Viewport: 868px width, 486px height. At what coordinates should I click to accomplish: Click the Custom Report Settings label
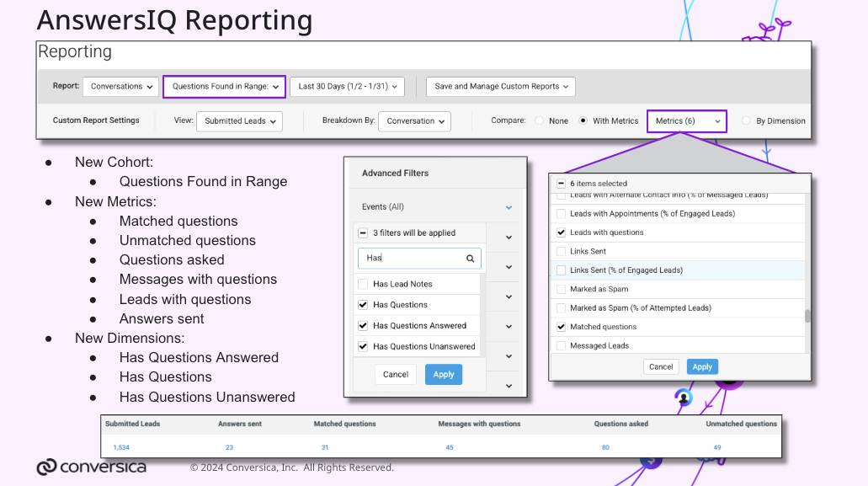[96, 120]
